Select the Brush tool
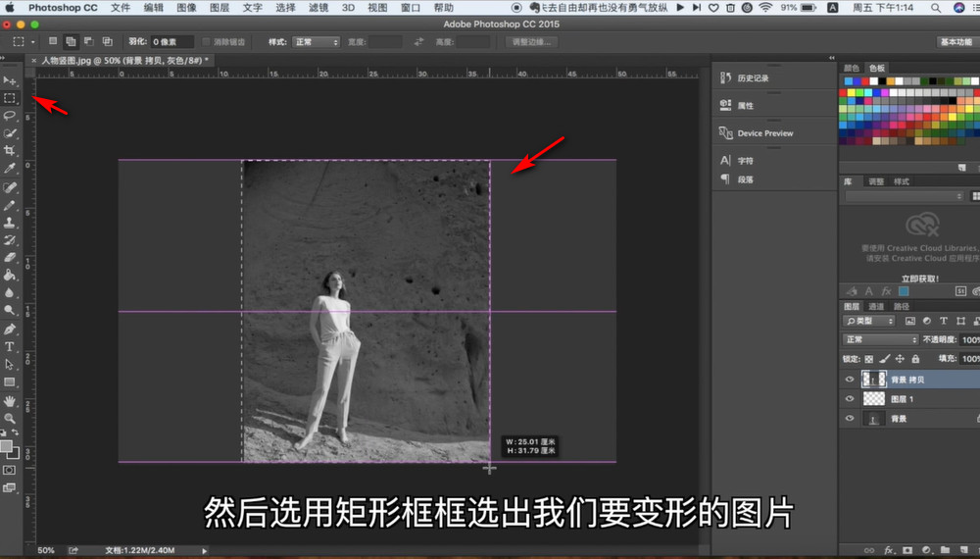 point(10,205)
